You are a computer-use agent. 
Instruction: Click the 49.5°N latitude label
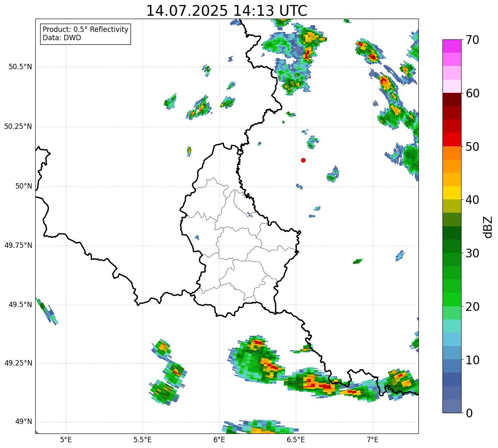[20, 305]
